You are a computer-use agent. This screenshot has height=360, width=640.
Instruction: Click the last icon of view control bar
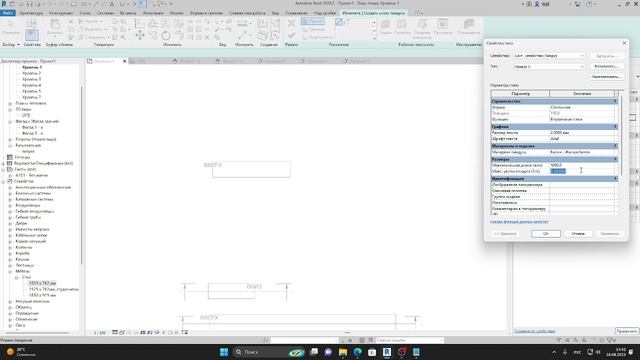185,333
